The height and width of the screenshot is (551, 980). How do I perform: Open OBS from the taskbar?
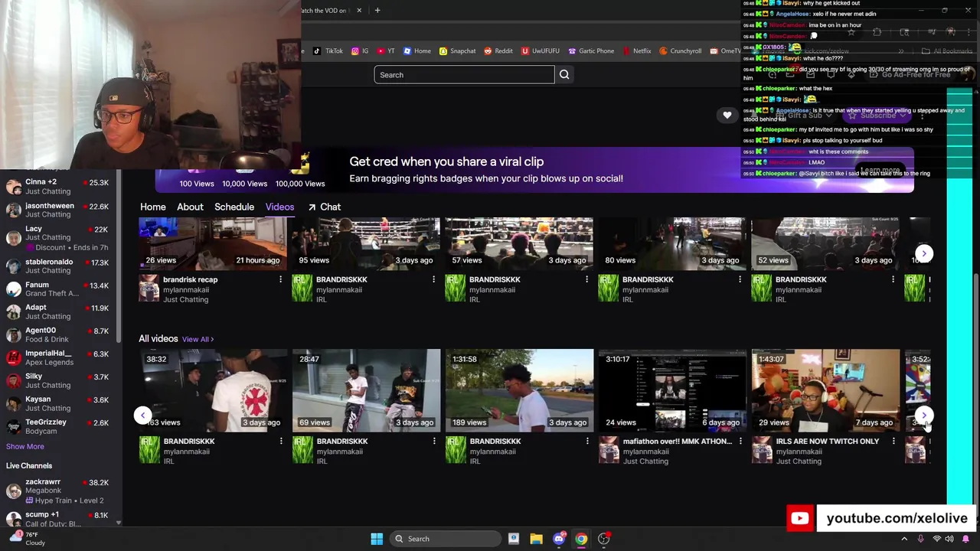click(604, 539)
